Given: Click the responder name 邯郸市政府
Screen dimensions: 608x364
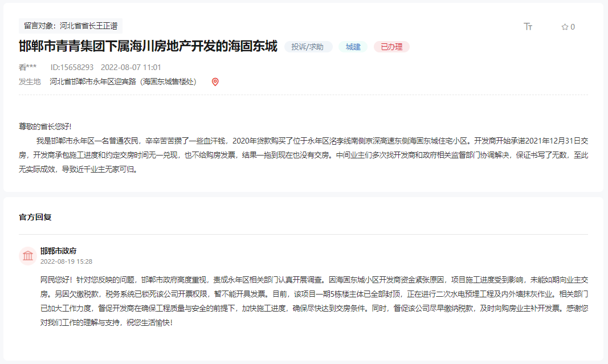Looking at the screenshot, I should 59,251.
